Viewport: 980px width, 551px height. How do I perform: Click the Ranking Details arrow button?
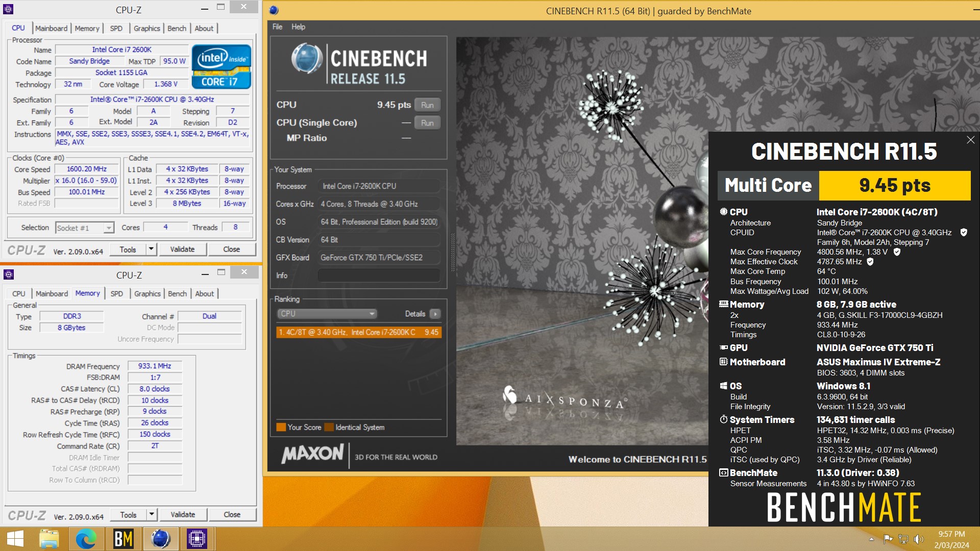(435, 314)
